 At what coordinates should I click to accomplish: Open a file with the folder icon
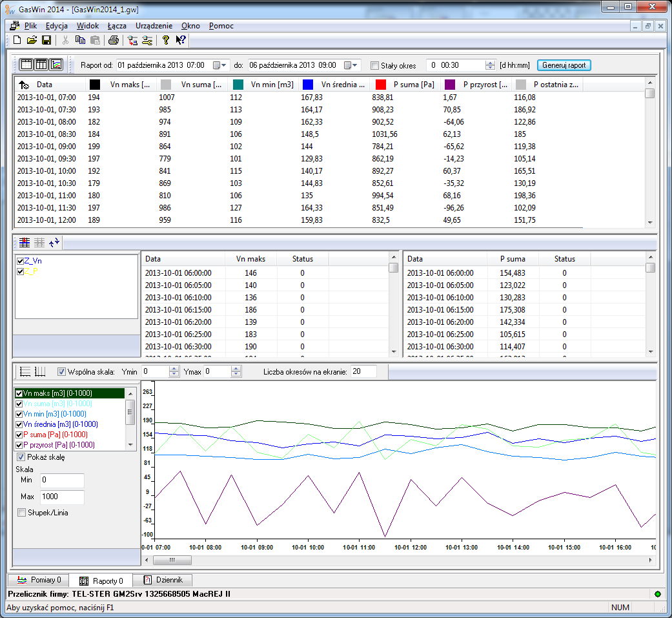pyautogui.click(x=32, y=40)
